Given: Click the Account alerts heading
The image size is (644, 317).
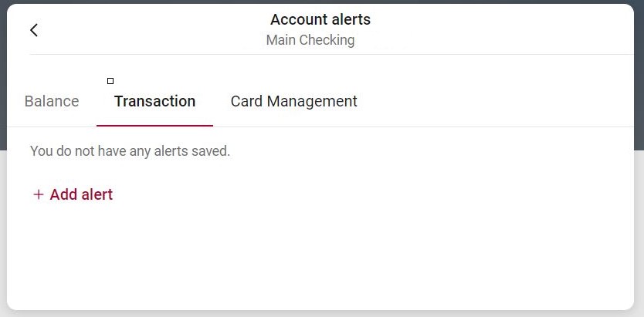Looking at the screenshot, I should 320,20.
